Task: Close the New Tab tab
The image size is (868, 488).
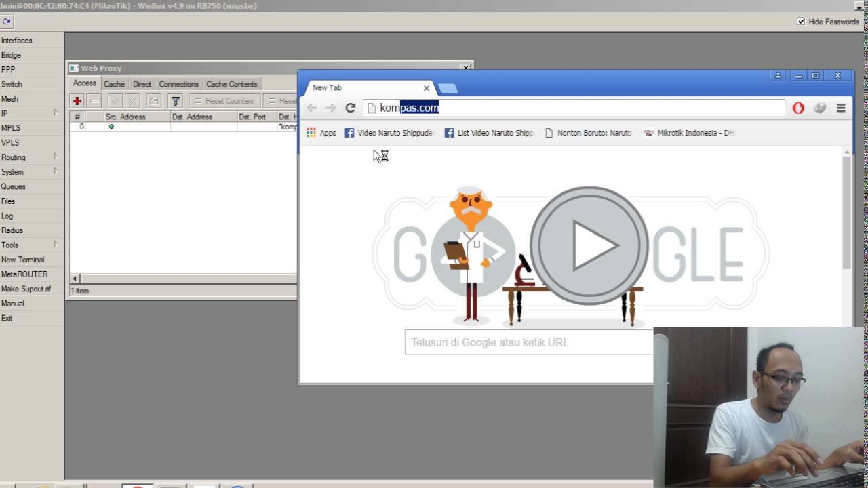Action: [x=427, y=88]
